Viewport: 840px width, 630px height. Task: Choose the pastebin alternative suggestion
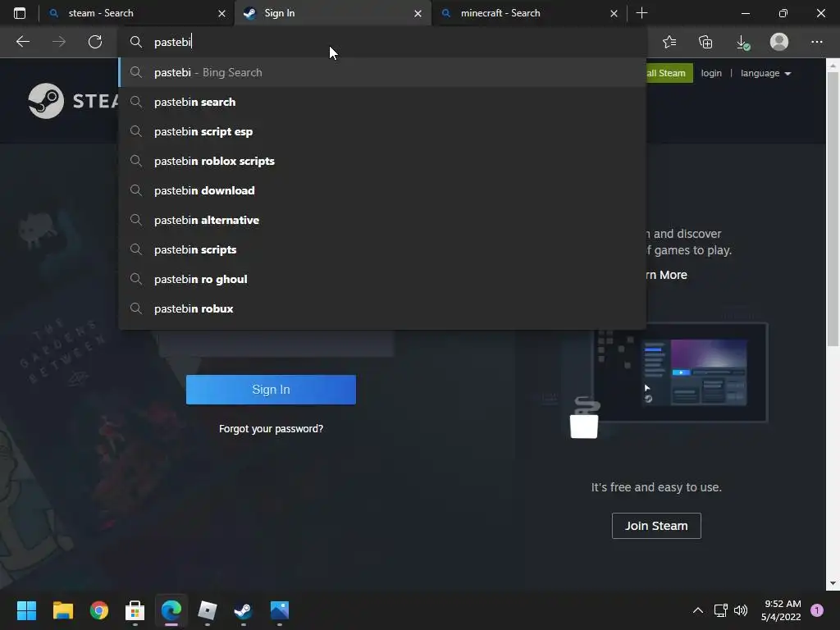pos(382,220)
